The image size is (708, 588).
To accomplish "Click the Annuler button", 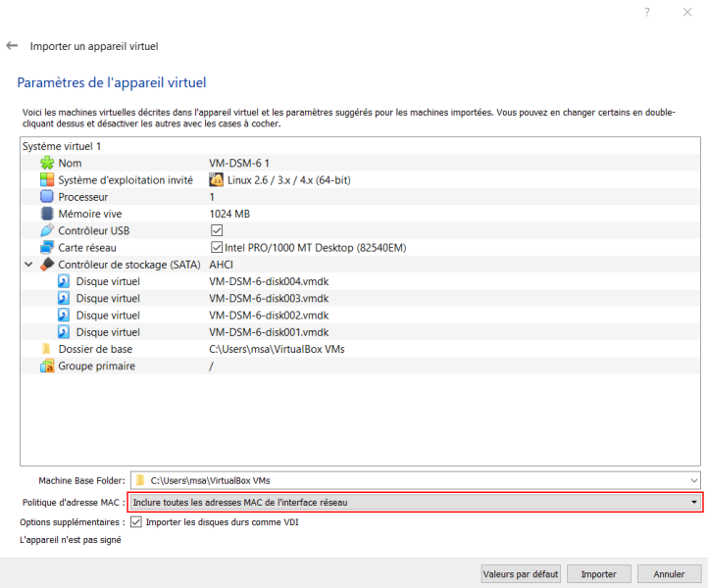I will (669, 574).
